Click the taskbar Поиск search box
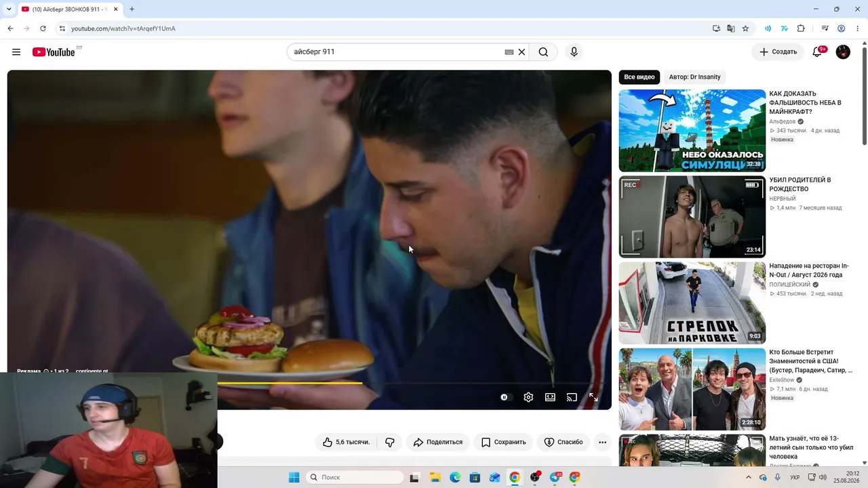Screen dimensions: 868x488 (355, 477)
